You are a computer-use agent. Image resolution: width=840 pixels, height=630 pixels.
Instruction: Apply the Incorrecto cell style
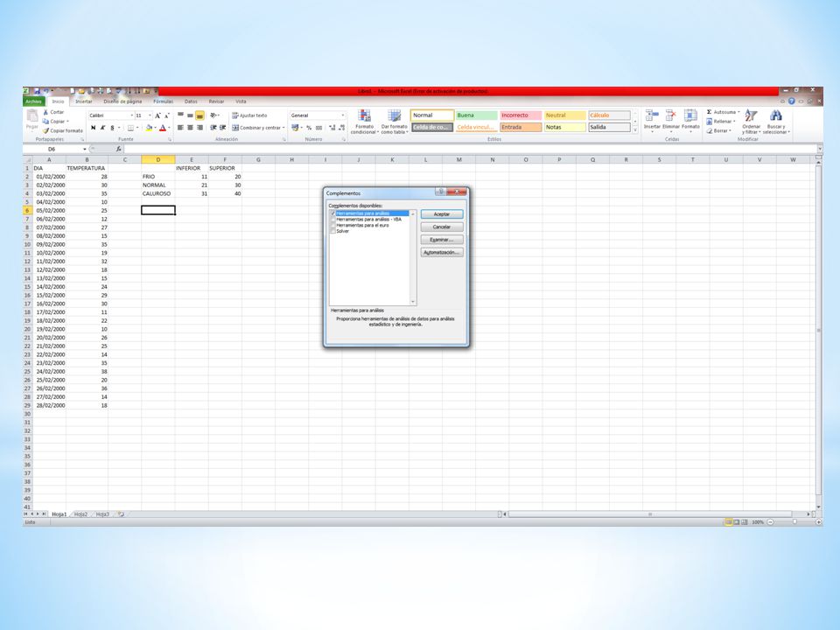coord(521,115)
